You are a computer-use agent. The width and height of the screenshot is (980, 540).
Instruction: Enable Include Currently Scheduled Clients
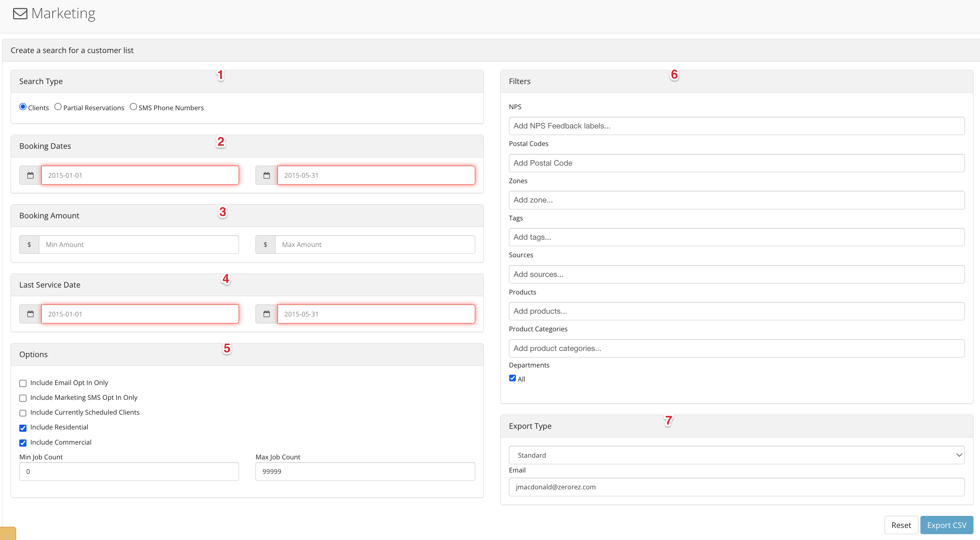coord(23,413)
